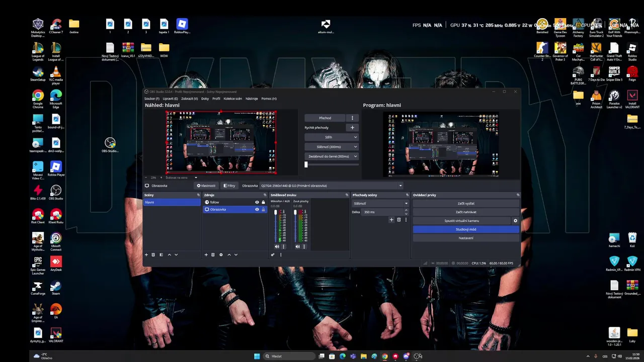Open Filtry for selected source

tap(229, 186)
